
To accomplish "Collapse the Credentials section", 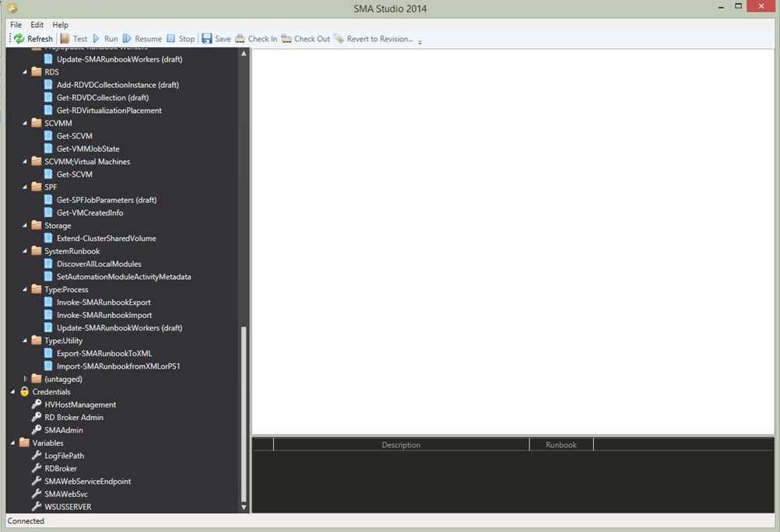I will tap(13, 392).
